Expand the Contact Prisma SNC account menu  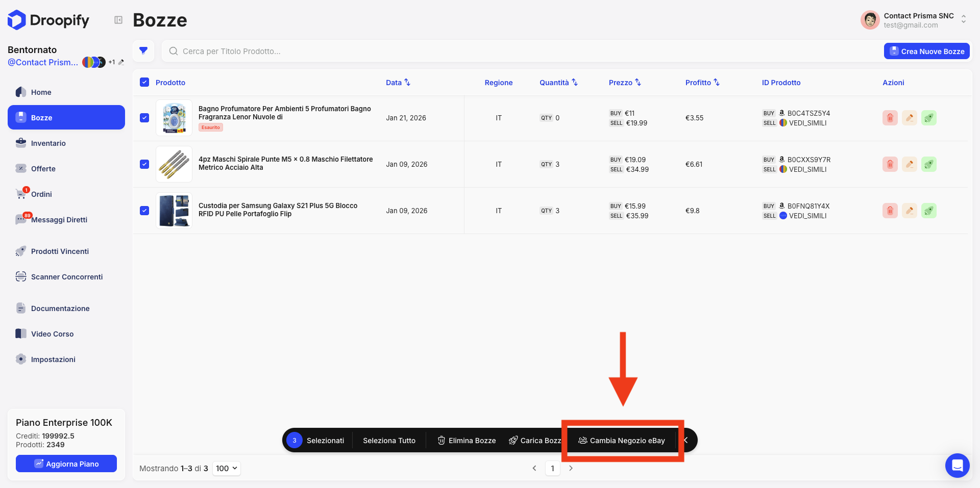tap(963, 19)
